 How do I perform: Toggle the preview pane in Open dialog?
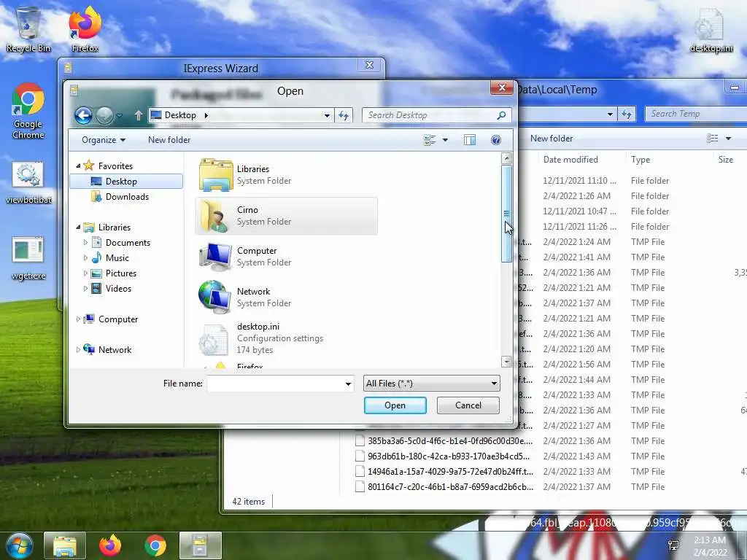click(x=470, y=140)
